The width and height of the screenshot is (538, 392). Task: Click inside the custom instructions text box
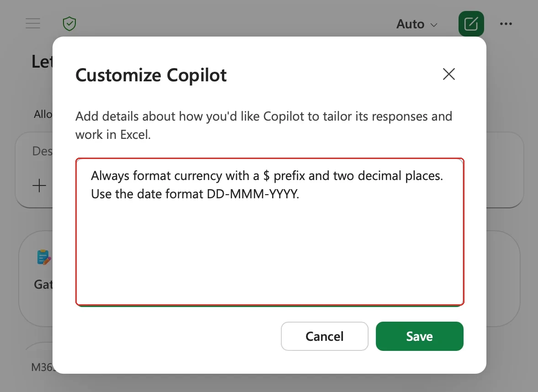[x=270, y=232]
